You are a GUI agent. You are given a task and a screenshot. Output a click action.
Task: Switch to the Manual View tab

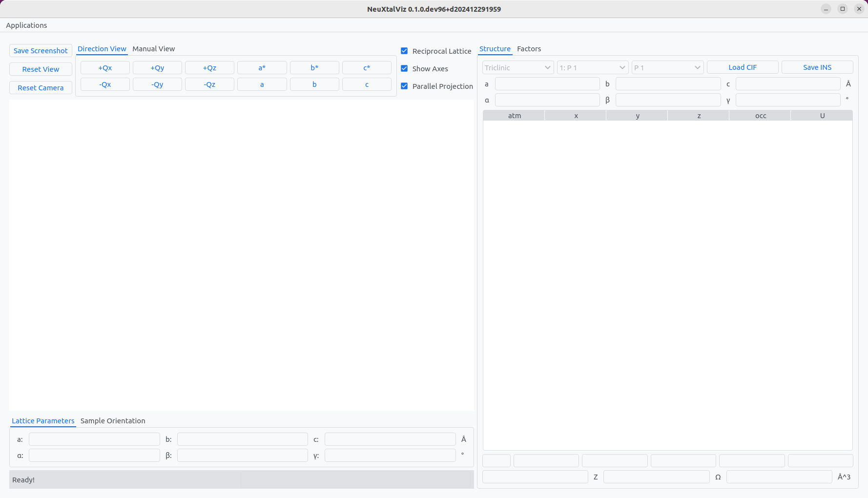coord(153,49)
